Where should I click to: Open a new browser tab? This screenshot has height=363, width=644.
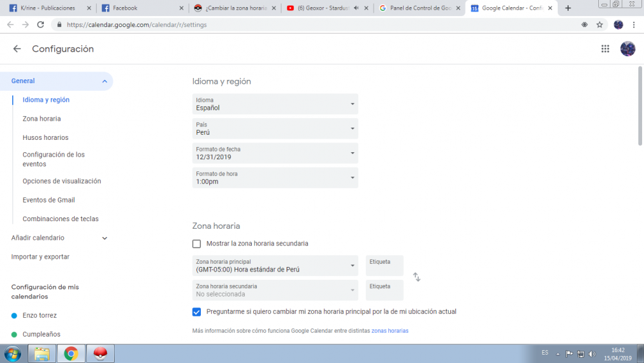click(x=568, y=8)
